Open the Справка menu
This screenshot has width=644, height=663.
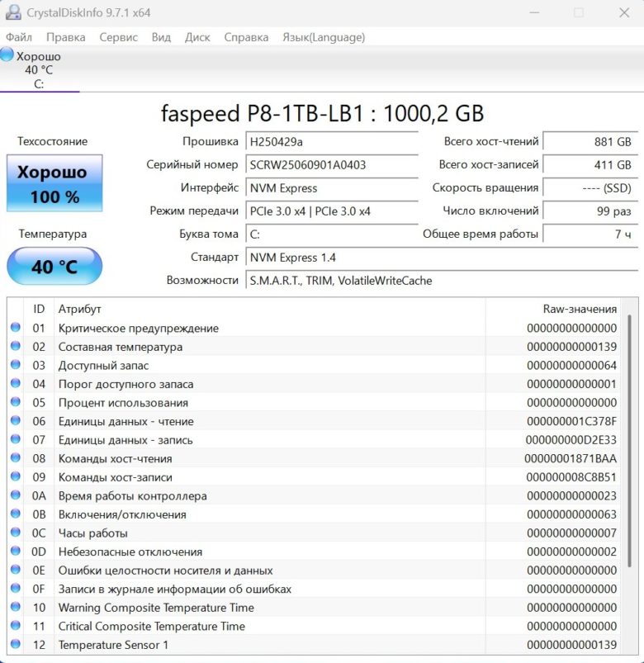point(246,37)
